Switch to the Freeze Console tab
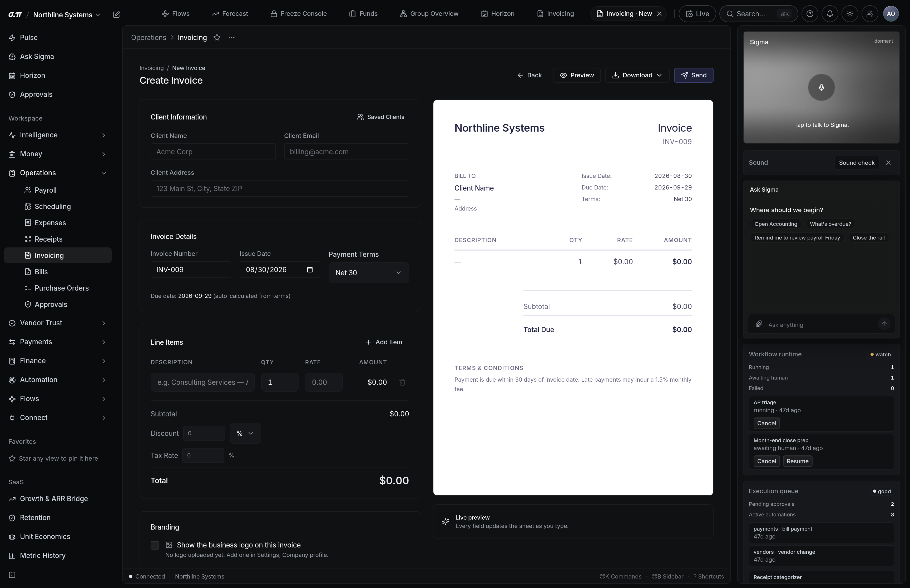Screen dimensions: 910x588 tap(299, 14)
